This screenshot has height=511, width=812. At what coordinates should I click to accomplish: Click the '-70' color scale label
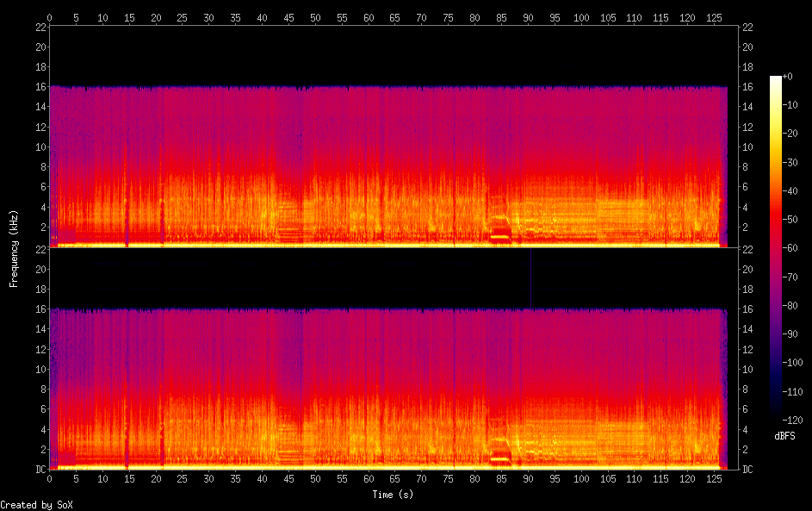(x=790, y=277)
